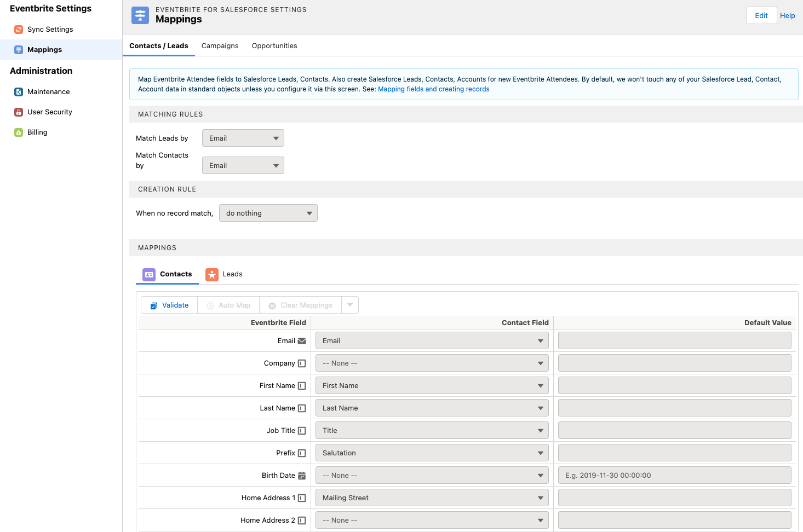Click the text-type icon beside Company
The height and width of the screenshot is (532, 803).
302,363
